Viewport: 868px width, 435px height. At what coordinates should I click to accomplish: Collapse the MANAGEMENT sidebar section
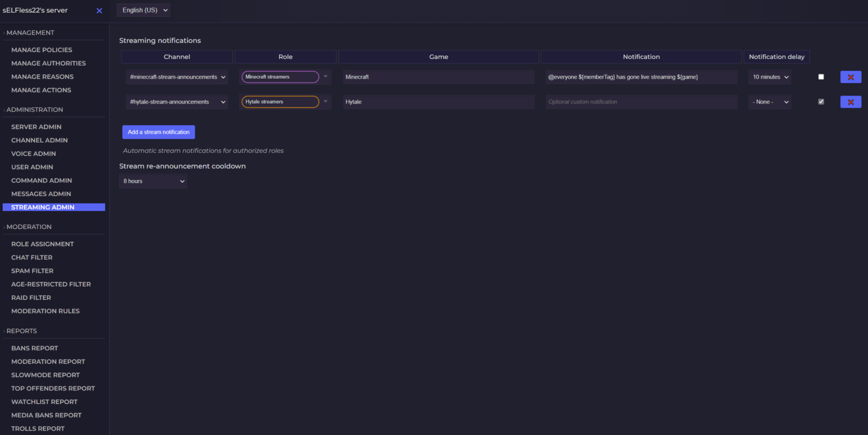pyautogui.click(x=29, y=32)
